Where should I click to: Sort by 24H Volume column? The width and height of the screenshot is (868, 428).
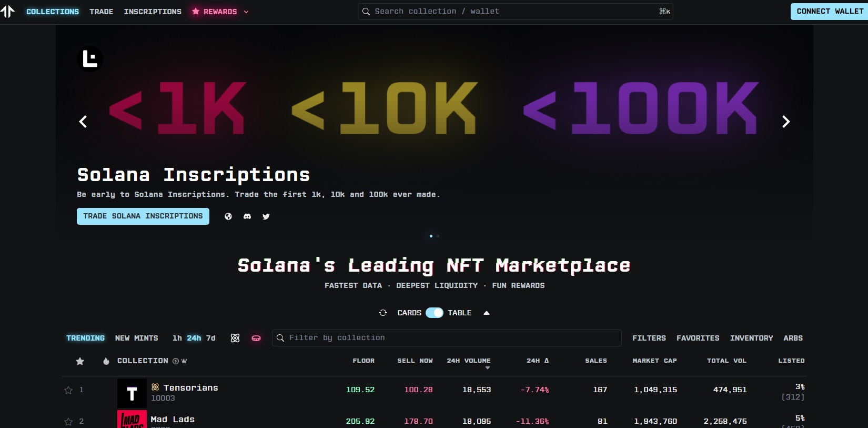coord(469,361)
